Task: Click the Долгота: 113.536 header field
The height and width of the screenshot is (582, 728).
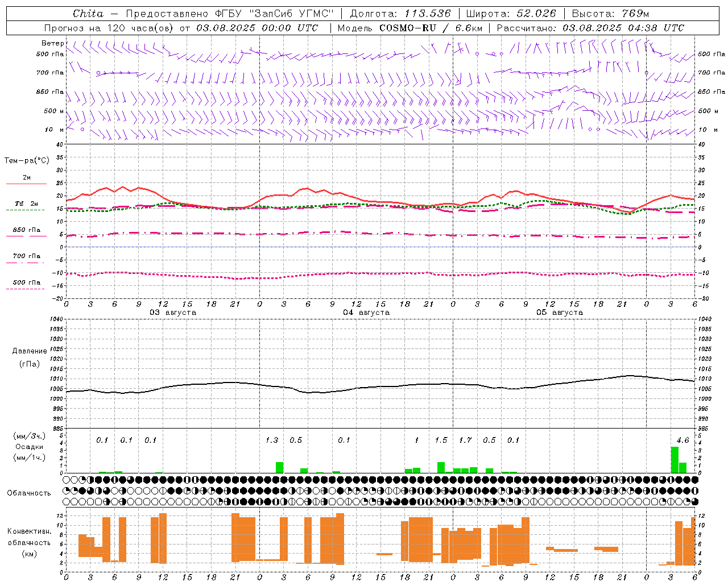Action: [x=400, y=14]
